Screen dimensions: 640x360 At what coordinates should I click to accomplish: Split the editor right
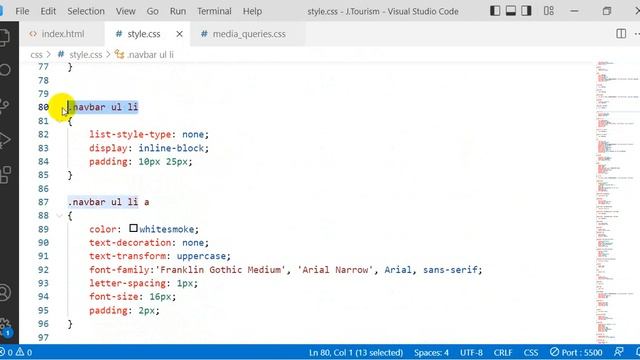[621, 34]
